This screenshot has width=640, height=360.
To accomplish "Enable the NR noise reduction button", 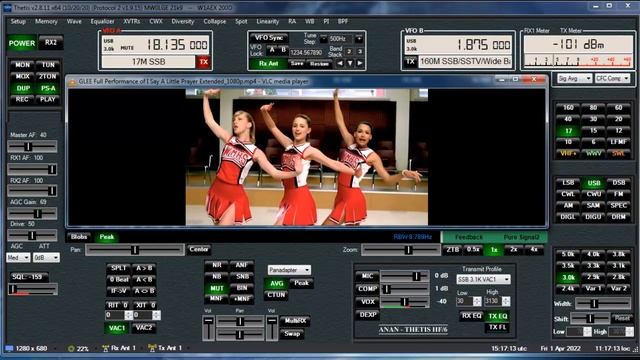I will [x=216, y=265].
